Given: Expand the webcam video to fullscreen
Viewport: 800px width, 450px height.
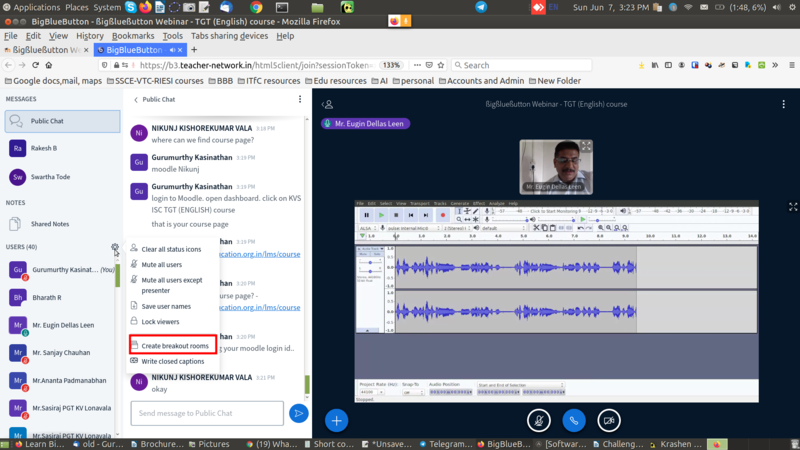Looking at the screenshot, I should 586,146.
